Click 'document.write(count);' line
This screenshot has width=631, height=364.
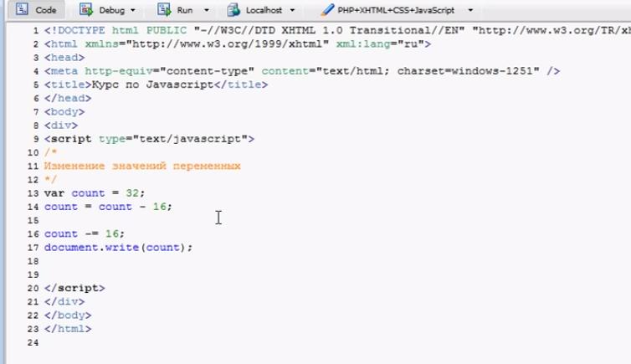118,248
